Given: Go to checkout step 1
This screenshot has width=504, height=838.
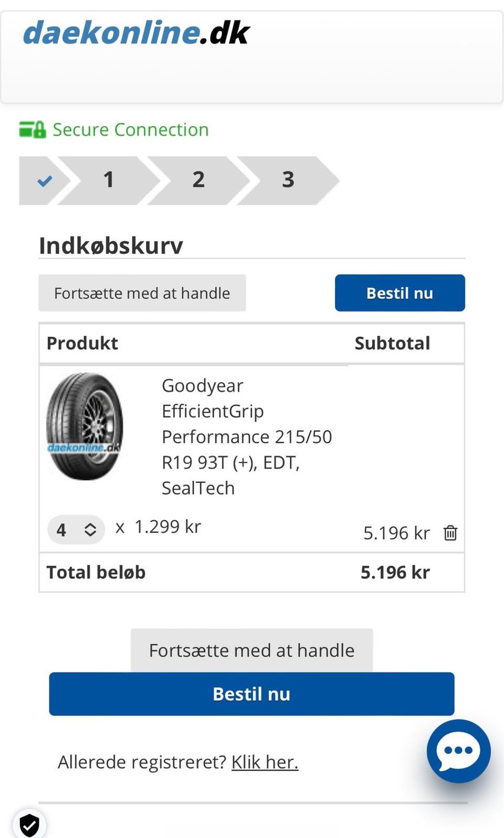Looking at the screenshot, I should pyautogui.click(x=109, y=180).
